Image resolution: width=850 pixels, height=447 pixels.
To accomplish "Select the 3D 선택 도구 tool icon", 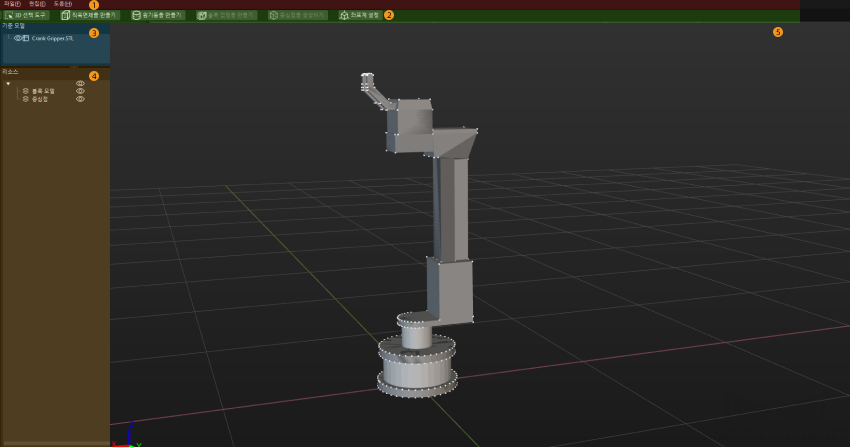I will coord(9,16).
